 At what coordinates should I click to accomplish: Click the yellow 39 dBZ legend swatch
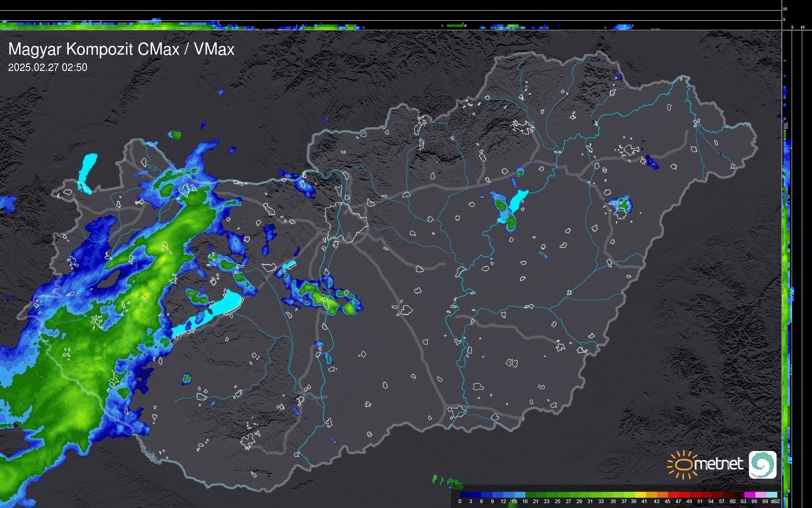[640, 495]
